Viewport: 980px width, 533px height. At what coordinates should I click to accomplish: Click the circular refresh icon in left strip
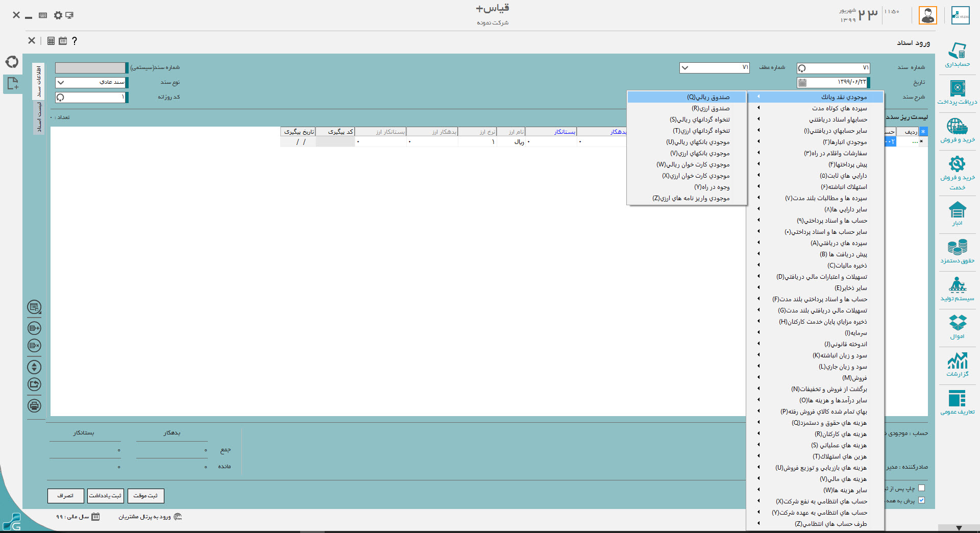[12, 62]
